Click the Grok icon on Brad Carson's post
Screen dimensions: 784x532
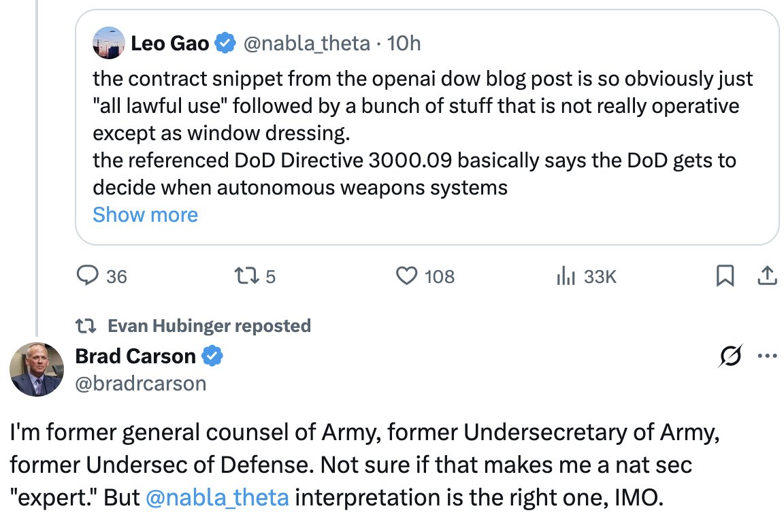[x=729, y=356]
